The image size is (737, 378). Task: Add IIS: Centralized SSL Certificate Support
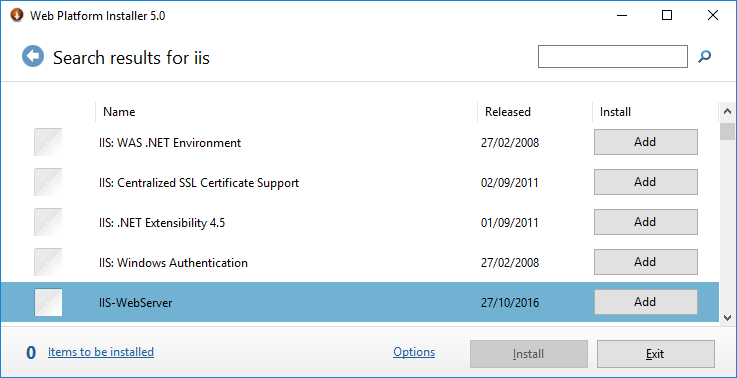click(x=645, y=182)
